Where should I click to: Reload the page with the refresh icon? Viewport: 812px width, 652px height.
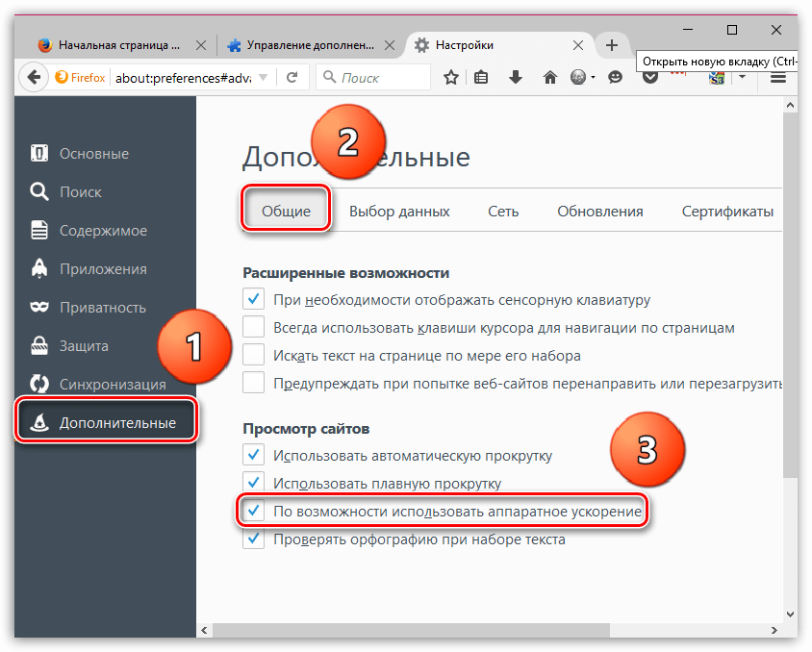(x=292, y=77)
